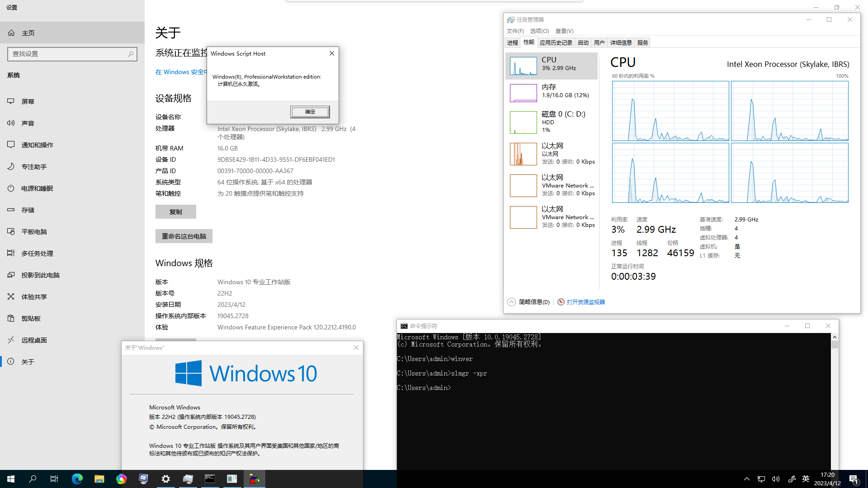
Task: Click the Command Prompt vertical scrollbar up arrow
Action: pos(835,337)
